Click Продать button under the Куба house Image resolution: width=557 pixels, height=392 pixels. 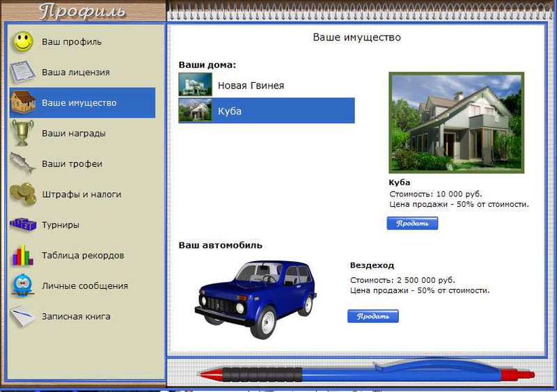[x=412, y=224]
